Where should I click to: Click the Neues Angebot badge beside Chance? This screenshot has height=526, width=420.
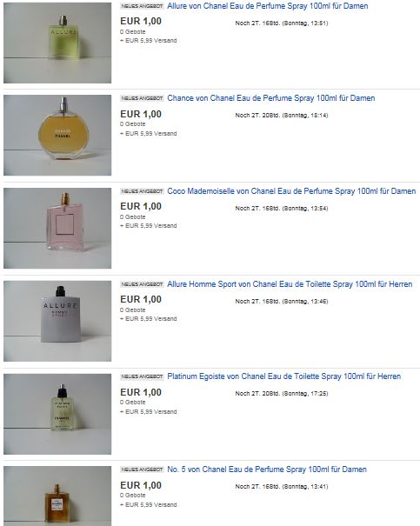[142, 98]
